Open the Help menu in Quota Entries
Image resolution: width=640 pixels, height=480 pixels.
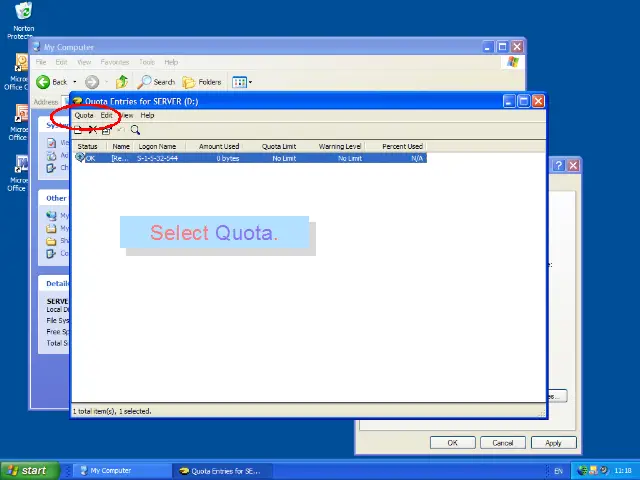coord(147,116)
